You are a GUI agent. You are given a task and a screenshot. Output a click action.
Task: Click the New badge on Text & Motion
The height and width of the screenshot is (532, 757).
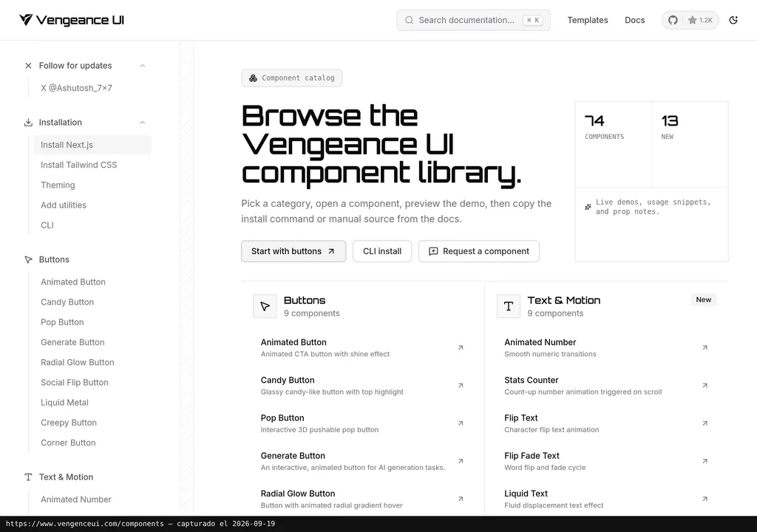pos(704,300)
